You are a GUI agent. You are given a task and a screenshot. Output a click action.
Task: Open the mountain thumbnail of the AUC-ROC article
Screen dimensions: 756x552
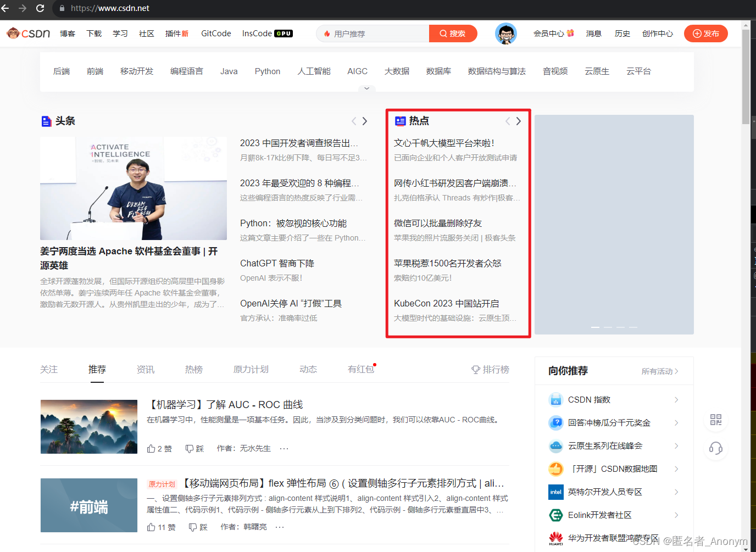point(89,427)
